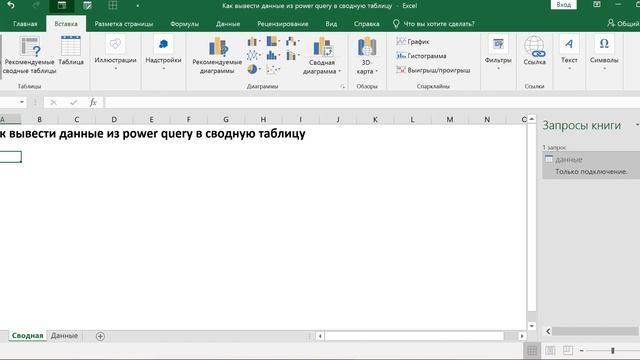The width and height of the screenshot is (640, 360).
Task: Click the zoom slider handle
Action: click(613, 351)
